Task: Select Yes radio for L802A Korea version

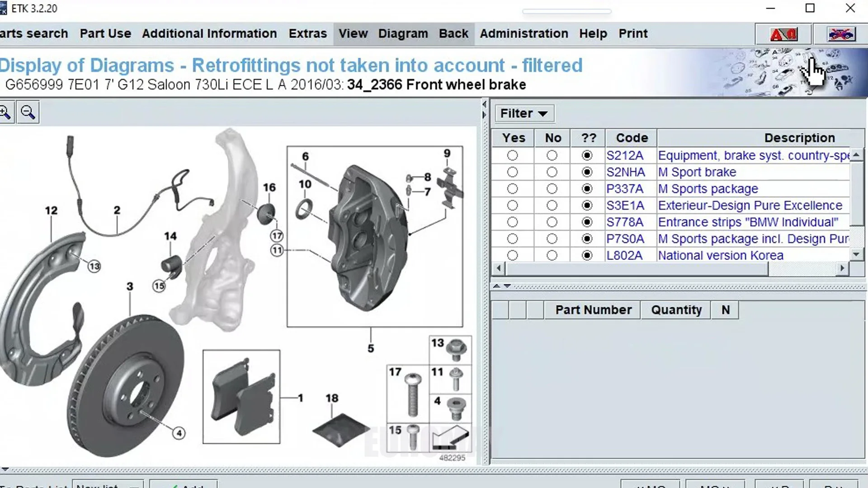Action: coord(512,255)
